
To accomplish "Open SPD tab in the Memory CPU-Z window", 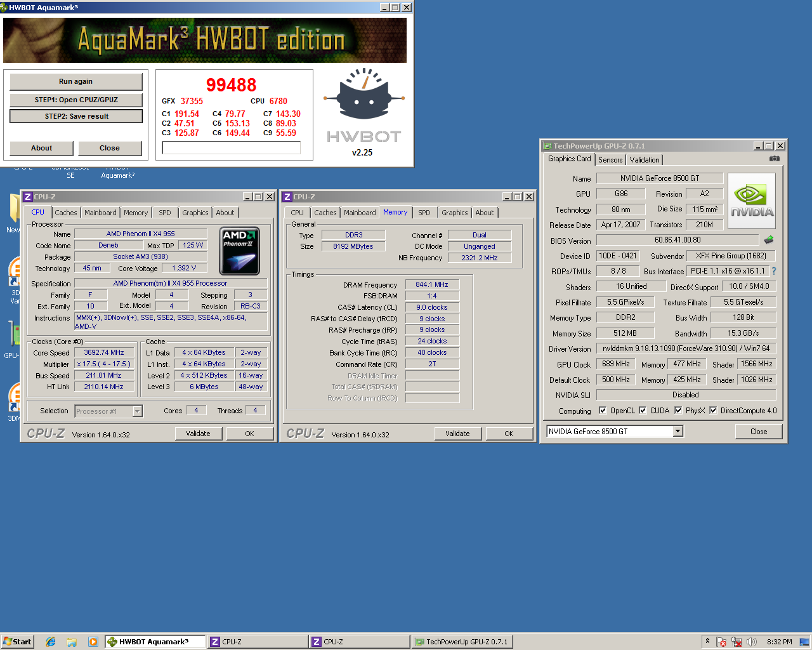I will point(424,213).
